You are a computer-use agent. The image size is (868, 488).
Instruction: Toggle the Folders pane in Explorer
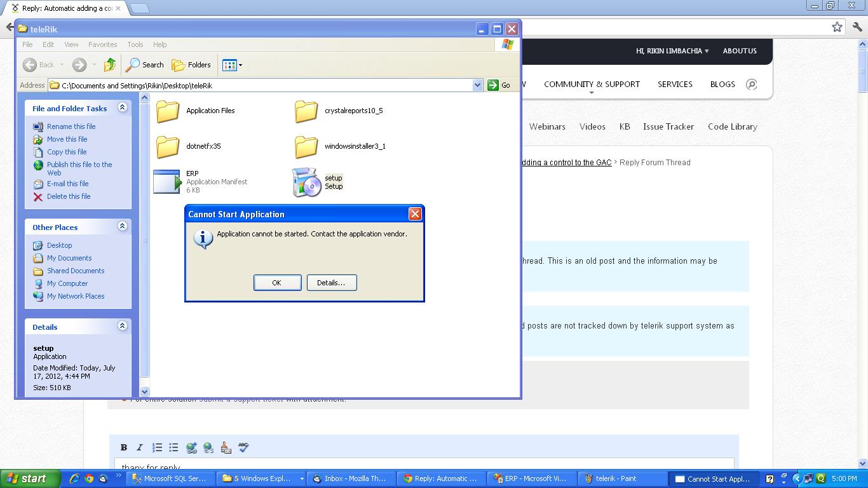[x=191, y=65]
